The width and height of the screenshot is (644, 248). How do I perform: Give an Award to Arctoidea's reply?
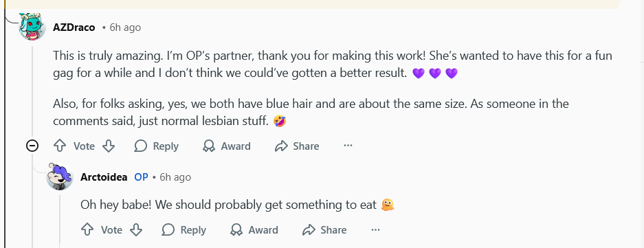tap(254, 230)
